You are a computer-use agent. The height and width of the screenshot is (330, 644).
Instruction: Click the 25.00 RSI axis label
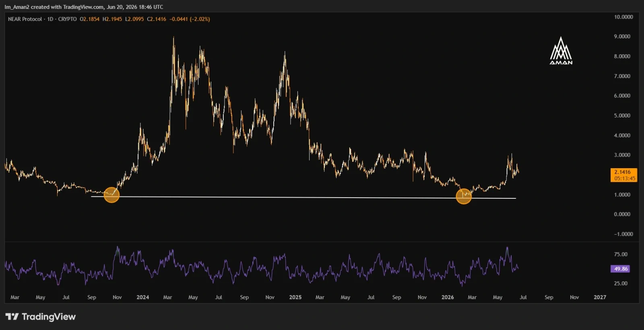click(x=621, y=283)
